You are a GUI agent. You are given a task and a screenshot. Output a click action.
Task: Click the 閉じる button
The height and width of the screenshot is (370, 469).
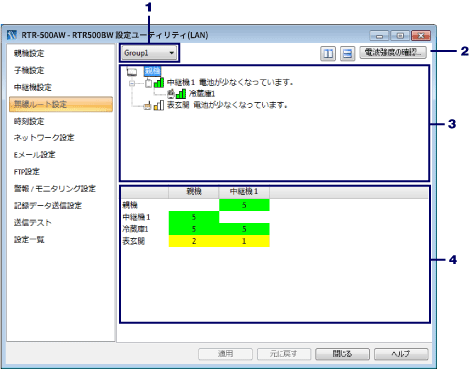[x=342, y=354]
